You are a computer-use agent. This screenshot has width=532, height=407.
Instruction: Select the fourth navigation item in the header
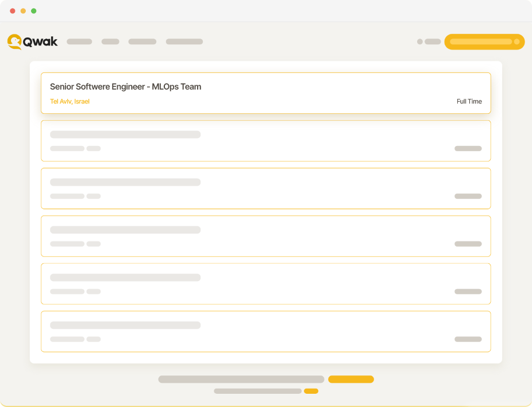[x=184, y=41]
